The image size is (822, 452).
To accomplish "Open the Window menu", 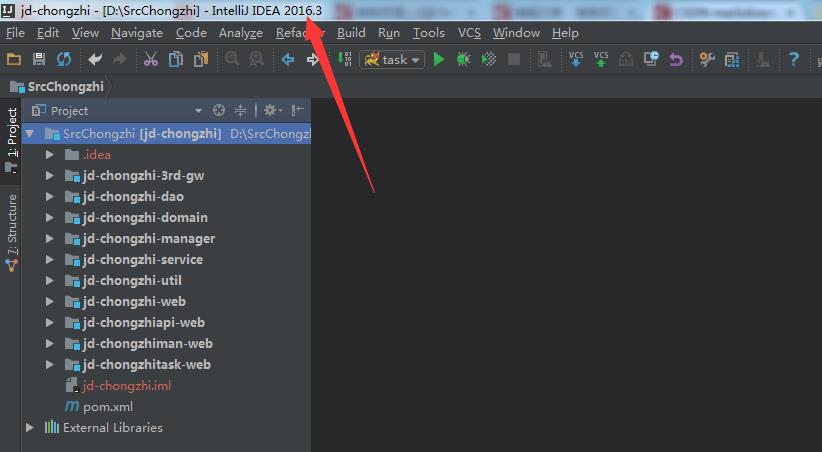I will pos(516,33).
